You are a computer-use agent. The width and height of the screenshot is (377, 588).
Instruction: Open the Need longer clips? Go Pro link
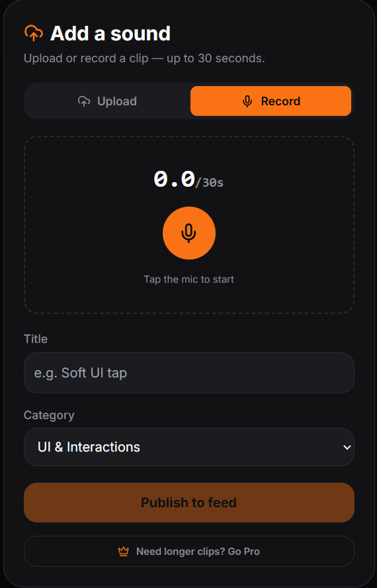(x=189, y=551)
